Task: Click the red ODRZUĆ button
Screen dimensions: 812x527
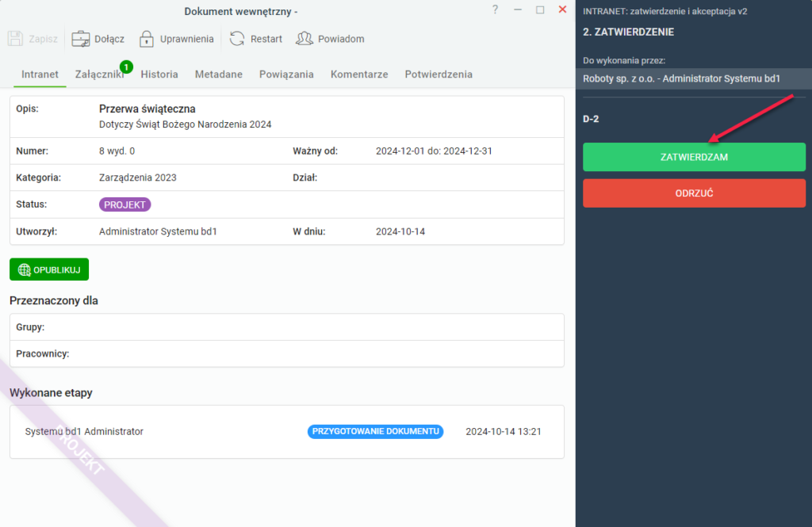Action: pyautogui.click(x=694, y=193)
